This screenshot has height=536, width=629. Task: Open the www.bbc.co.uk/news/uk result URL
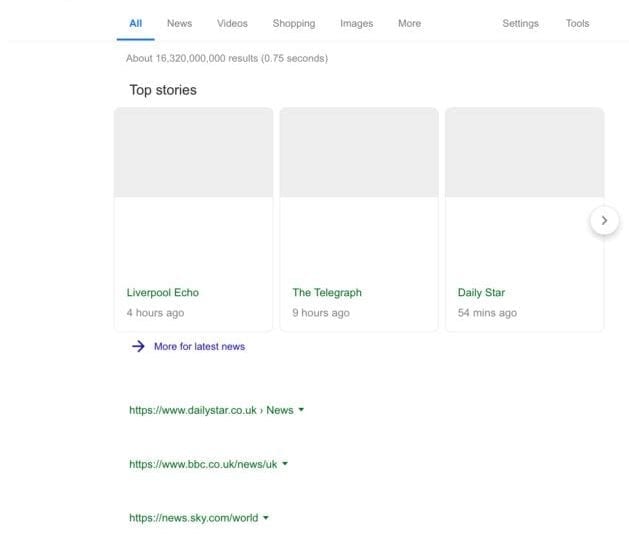point(203,464)
